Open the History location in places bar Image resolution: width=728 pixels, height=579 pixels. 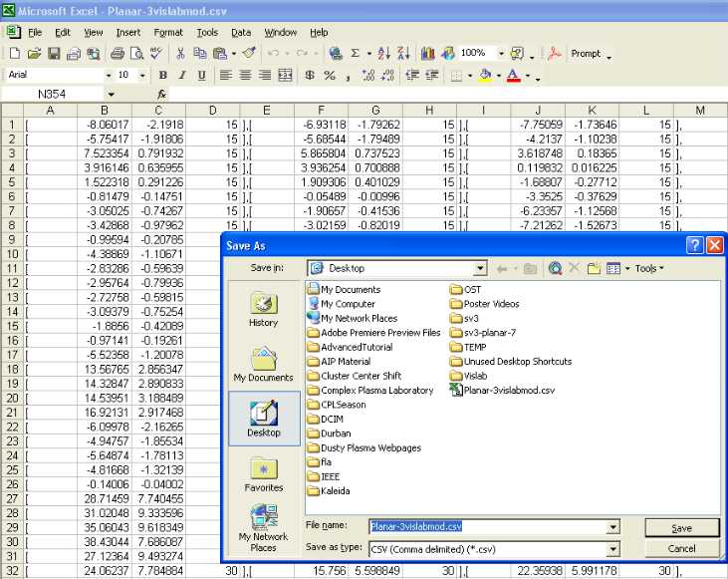[263, 311]
